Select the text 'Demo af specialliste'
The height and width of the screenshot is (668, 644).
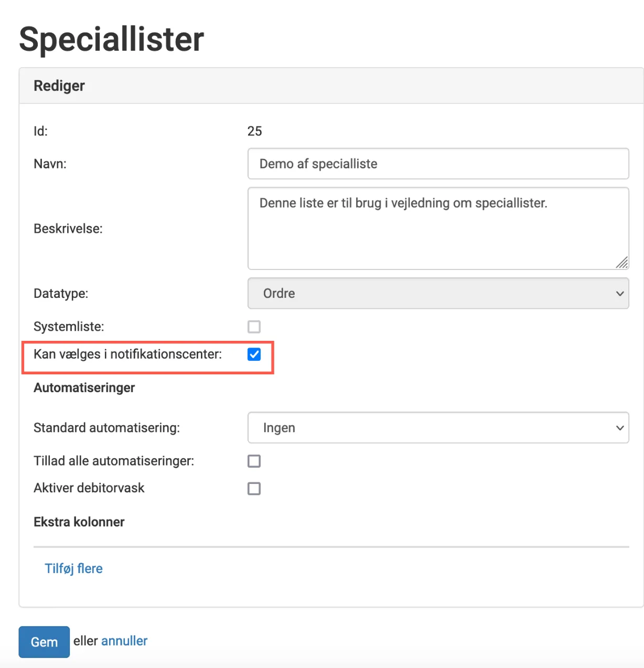[x=318, y=164]
